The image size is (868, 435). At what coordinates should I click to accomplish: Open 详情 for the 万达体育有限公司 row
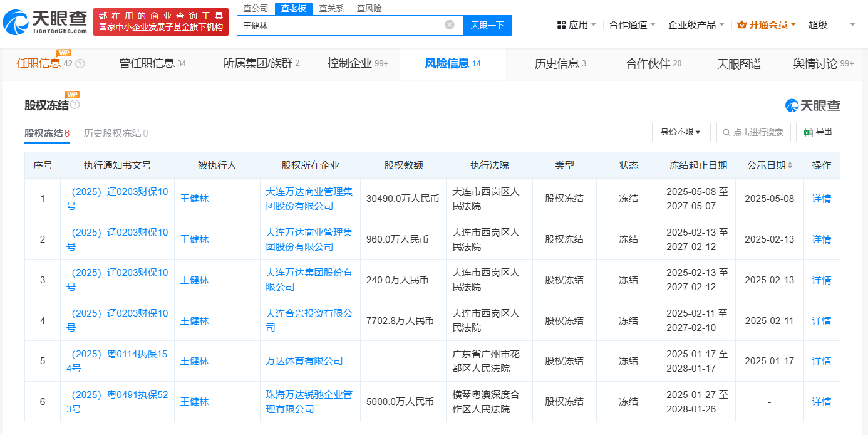tap(821, 361)
